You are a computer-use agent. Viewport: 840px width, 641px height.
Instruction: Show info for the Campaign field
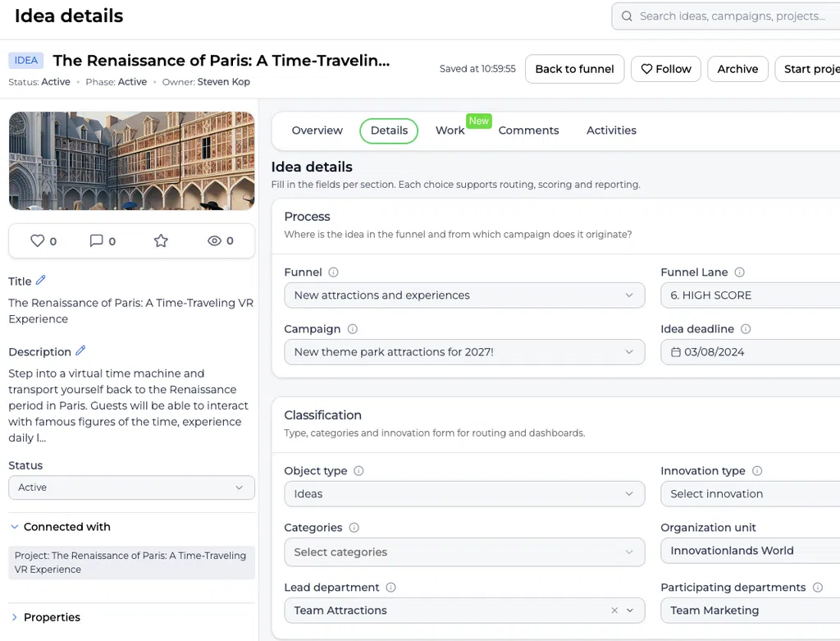(x=353, y=329)
